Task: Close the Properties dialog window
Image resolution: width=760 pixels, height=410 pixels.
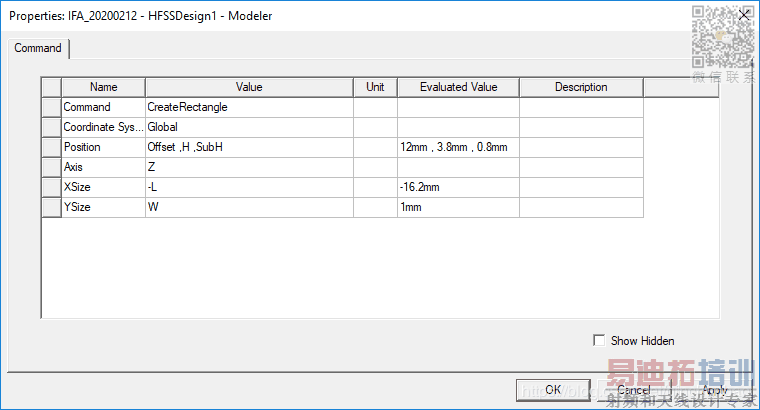Action: [x=743, y=15]
